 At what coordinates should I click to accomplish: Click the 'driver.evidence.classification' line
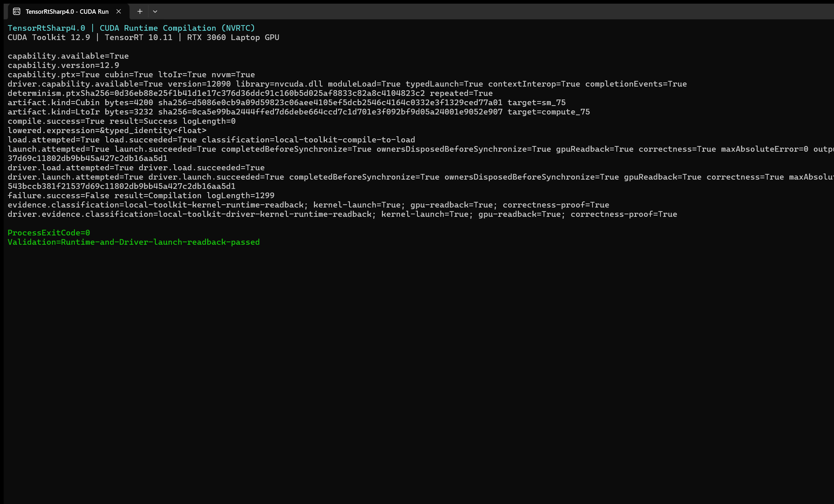tap(343, 214)
